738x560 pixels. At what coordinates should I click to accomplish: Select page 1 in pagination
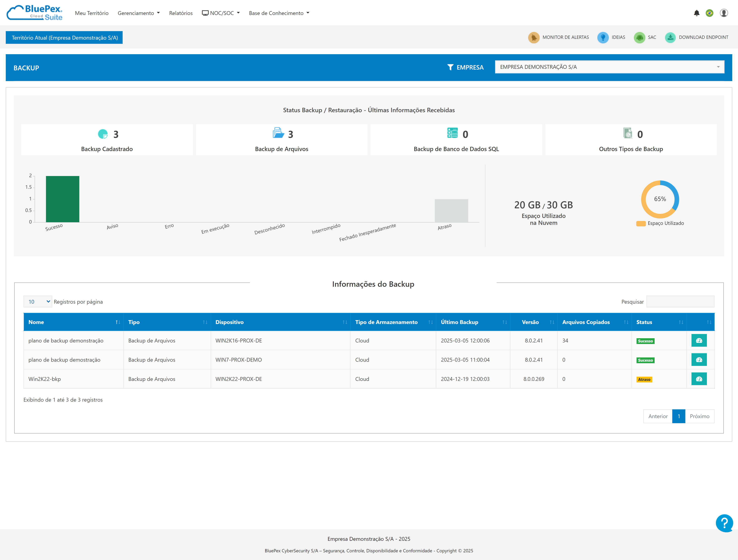coord(679,416)
